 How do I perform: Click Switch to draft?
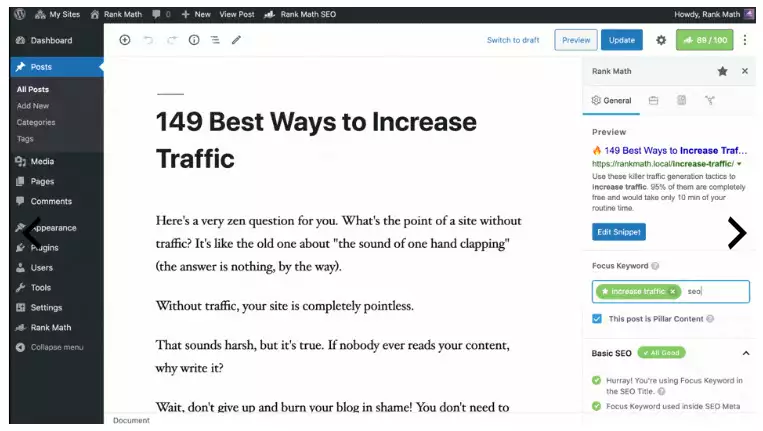click(x=513, y=40)
